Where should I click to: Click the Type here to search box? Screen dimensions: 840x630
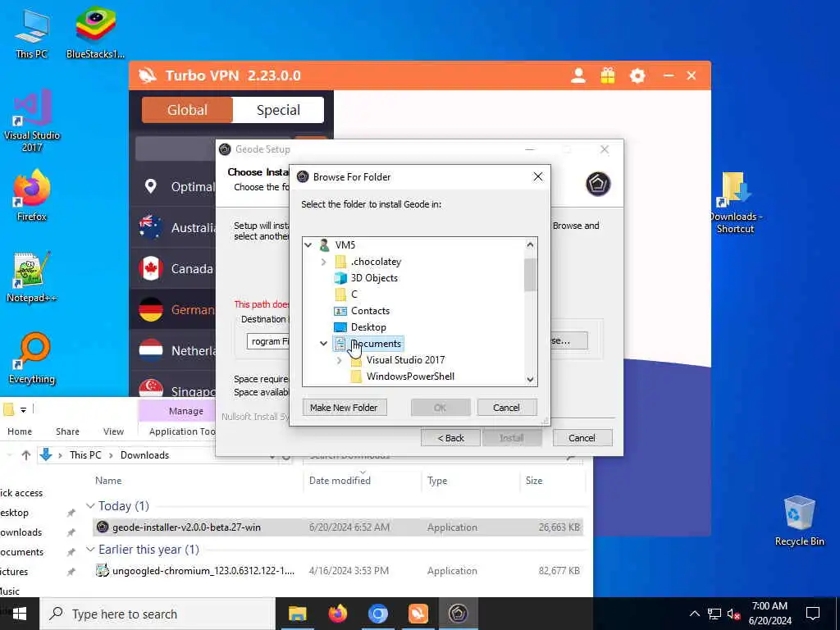tap(157, 614)
